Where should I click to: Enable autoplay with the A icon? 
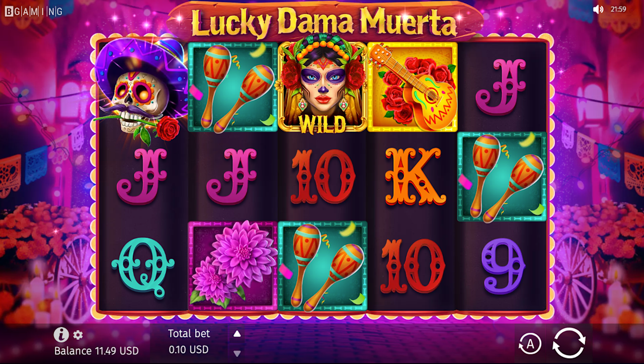click(x=529, y=344)
